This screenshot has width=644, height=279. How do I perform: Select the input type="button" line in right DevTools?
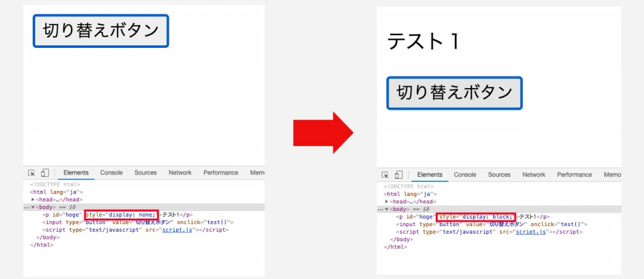click(491, 225)
